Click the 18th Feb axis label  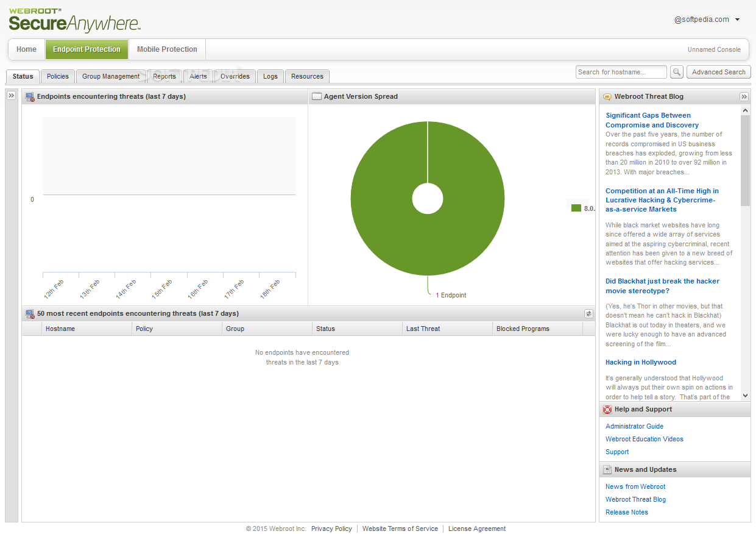pyautogui.click(x=270, y=290)
